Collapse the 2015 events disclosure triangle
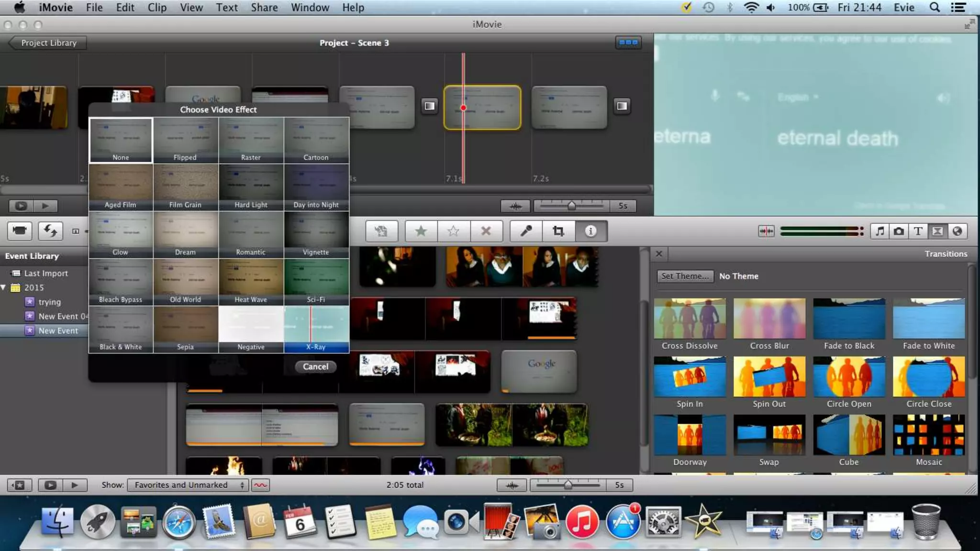The width and height of the screenshot is (980, 551). tap(4, 287)
